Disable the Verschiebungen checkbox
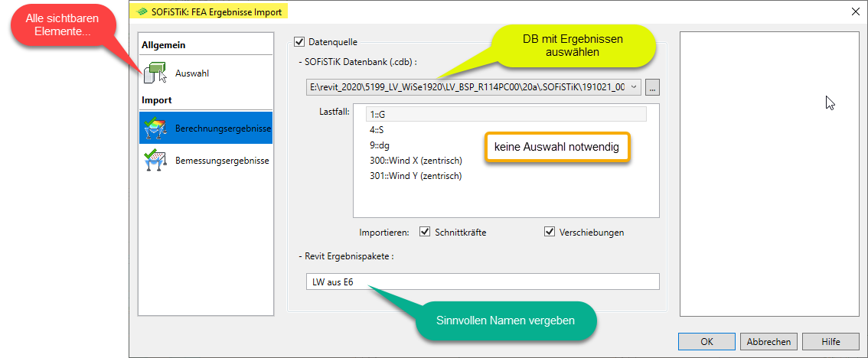 click(x=549, y=232)
